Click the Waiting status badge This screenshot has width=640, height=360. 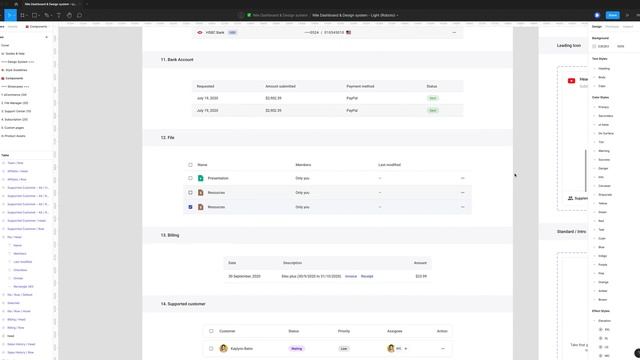point(297,349)
